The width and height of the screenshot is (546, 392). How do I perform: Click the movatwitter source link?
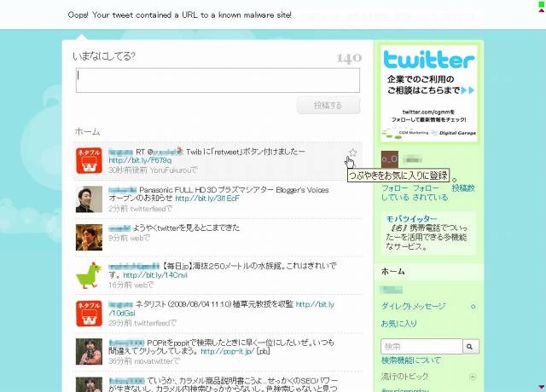(x=153, y=361)
